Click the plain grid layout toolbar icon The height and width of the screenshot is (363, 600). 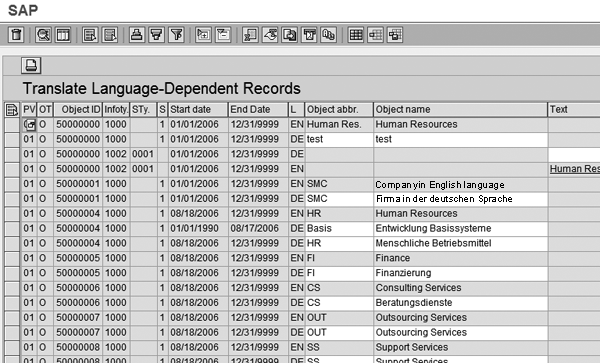click(356, 35)
